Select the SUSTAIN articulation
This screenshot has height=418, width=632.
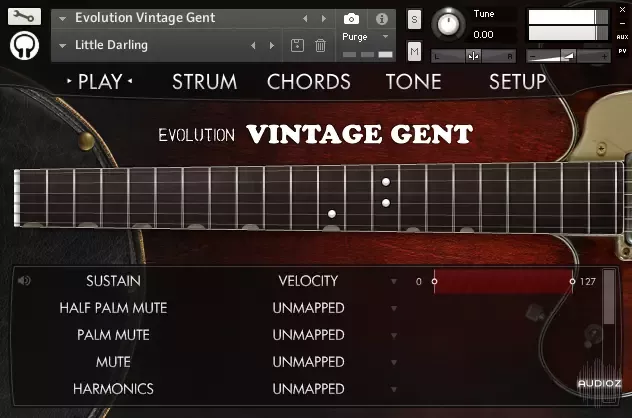coord(113,281)
